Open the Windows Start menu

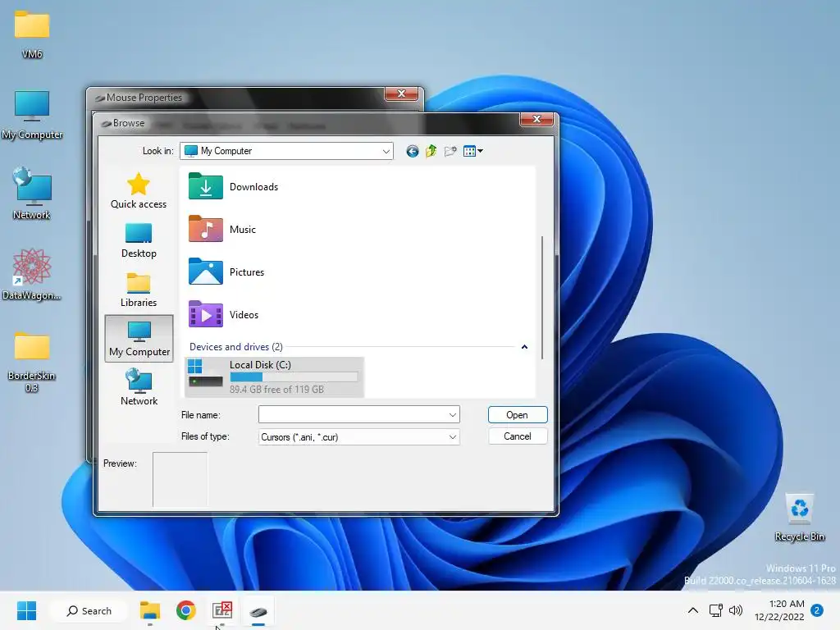26,610
